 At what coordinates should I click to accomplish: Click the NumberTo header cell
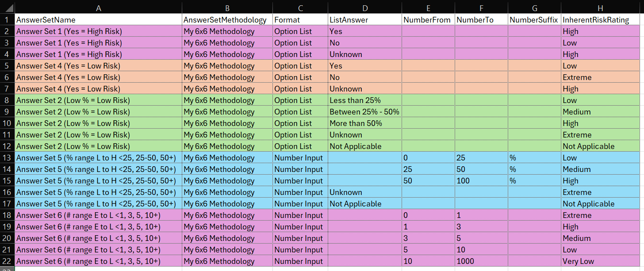point(481,20)
